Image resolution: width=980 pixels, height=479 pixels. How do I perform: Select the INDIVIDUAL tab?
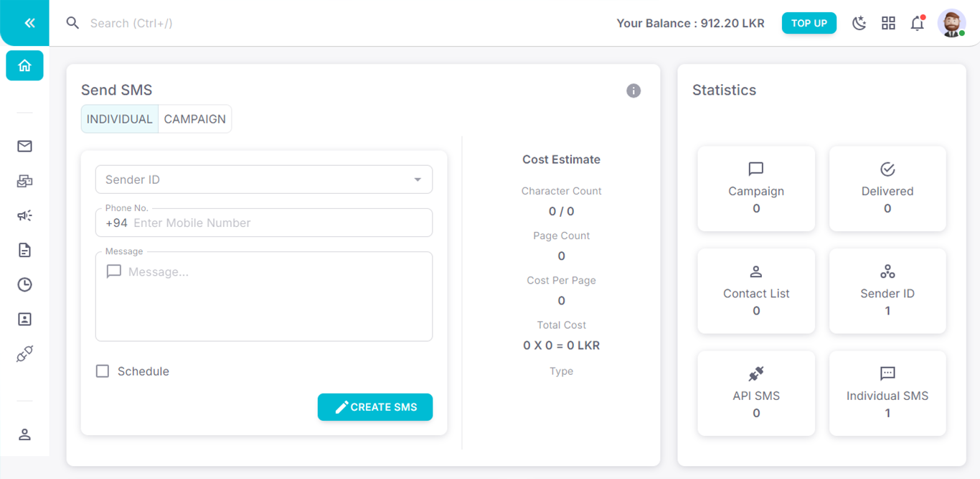[120, 119]
